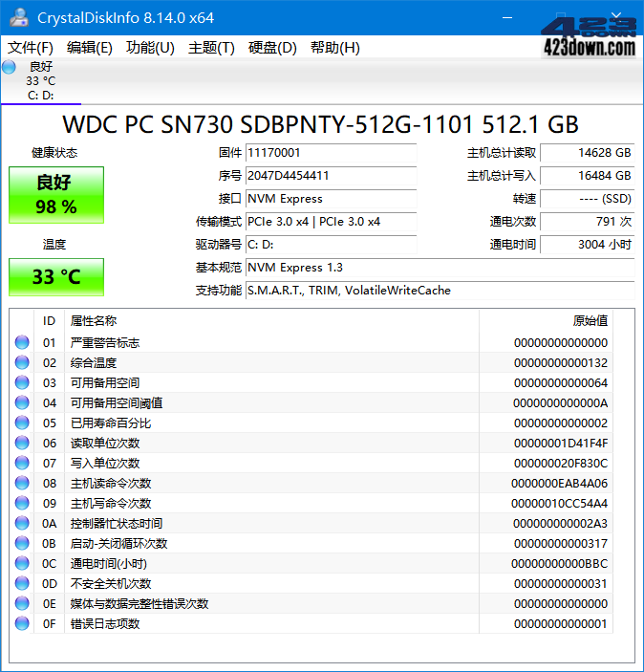The width and height of the screenshot is (644, 672).
Task: Click status orb for attribute 06 读取单位次数
Action: click(22, 444)
